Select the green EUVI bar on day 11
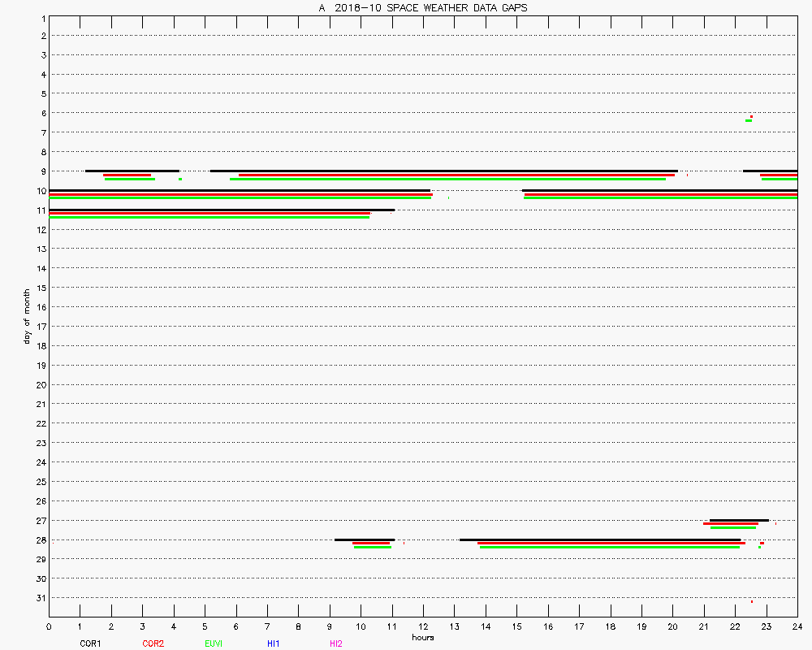The image size is (812, 650). [209, 218]
